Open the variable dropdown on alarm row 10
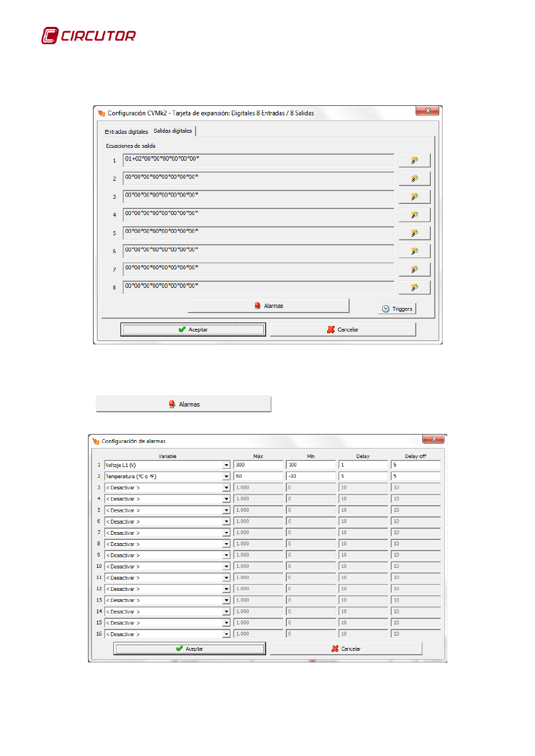The image size is (535, 756). [226, 566]
